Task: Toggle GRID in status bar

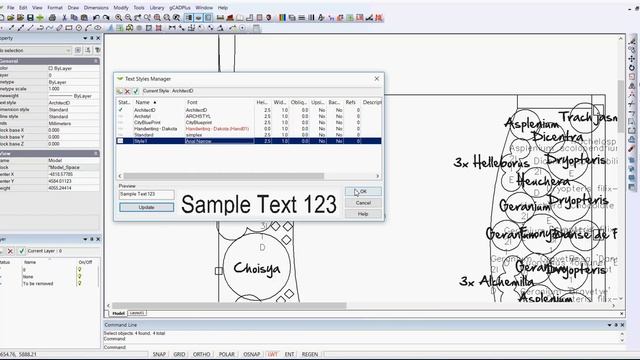Action: [x=179, y=354]
